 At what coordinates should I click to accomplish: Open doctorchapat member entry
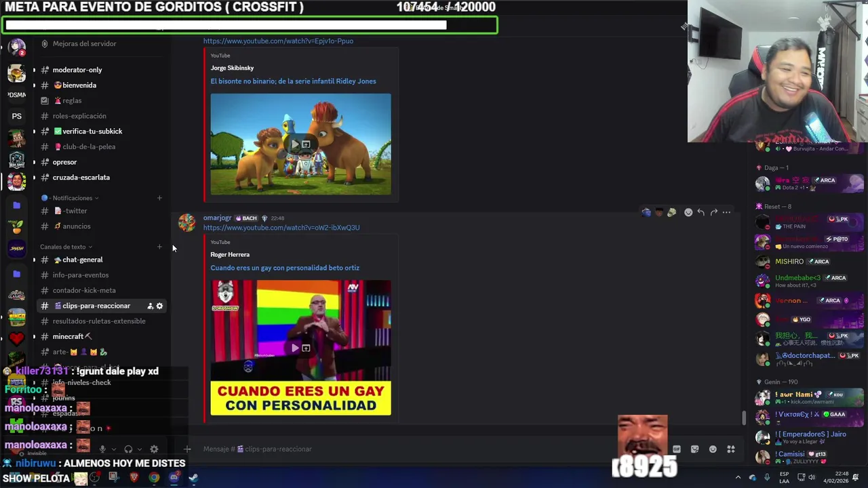810,359
